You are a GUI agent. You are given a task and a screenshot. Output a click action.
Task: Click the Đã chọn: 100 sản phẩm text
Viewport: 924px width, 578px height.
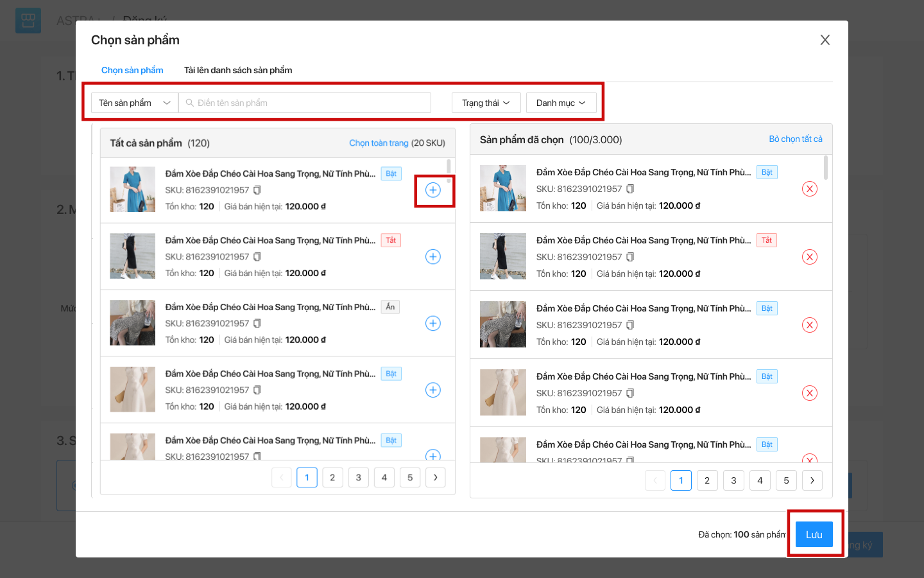742,534
